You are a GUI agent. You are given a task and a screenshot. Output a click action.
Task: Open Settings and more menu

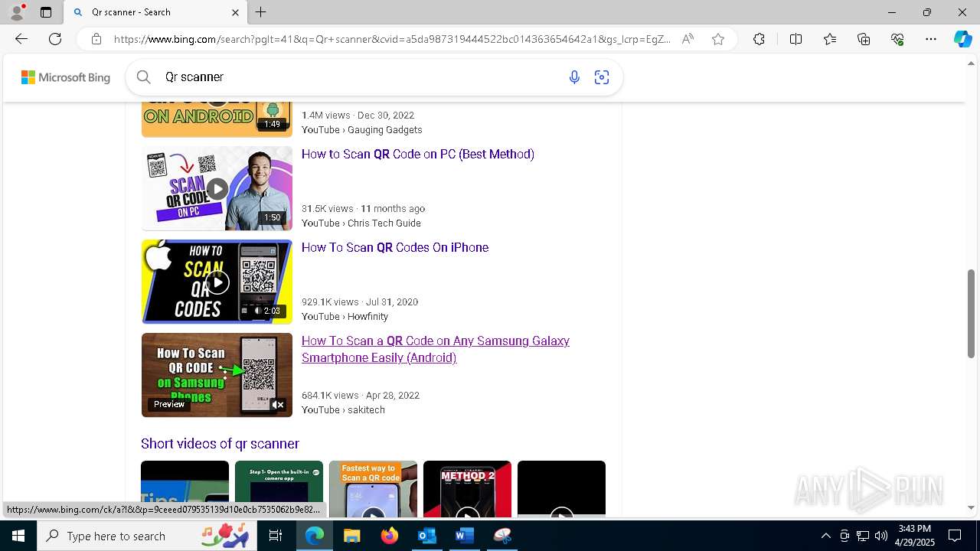coord(931,39)
